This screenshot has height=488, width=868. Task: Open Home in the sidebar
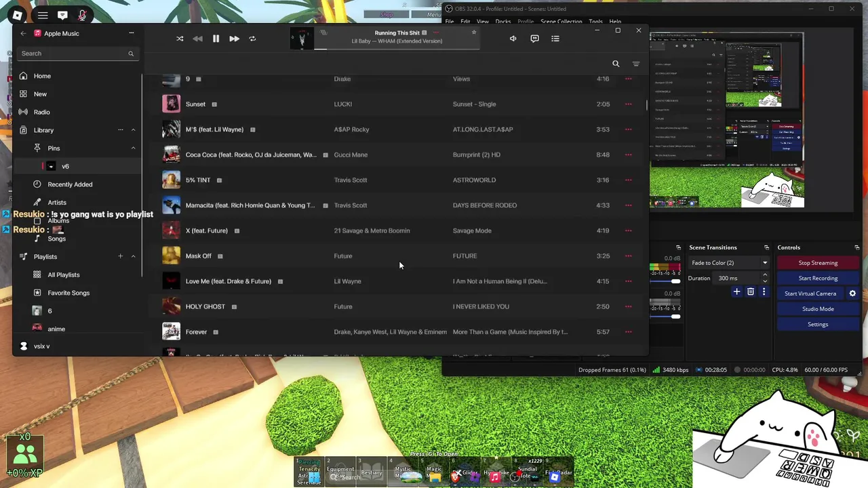pos(42,76)
